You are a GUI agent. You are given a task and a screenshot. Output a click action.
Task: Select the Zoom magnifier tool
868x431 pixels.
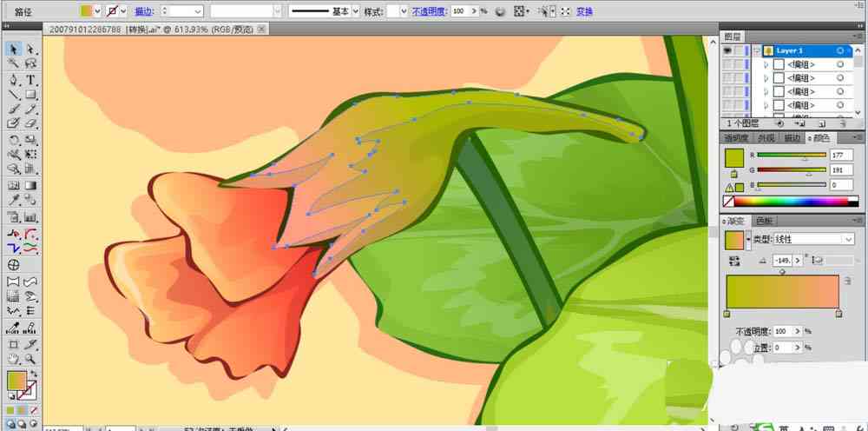30,359
